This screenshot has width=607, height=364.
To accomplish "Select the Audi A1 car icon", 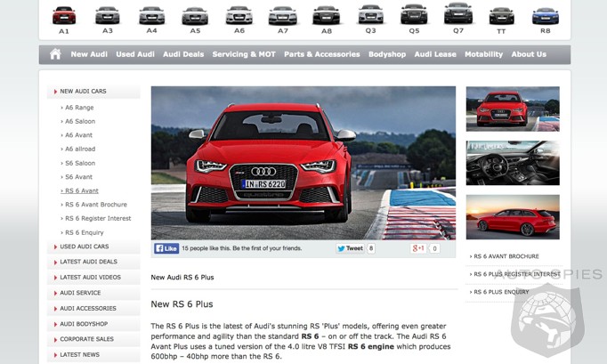I will pos(64,15).
